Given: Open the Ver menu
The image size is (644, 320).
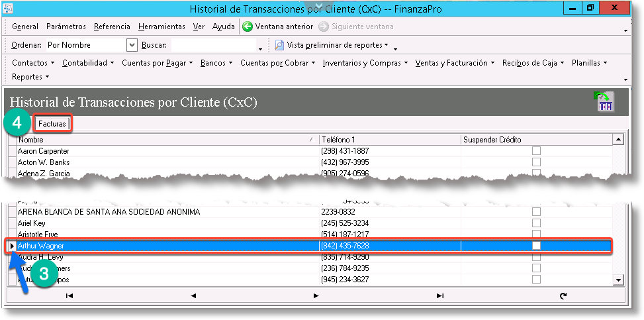Looking at the screenshot, I should pos(199,27).
